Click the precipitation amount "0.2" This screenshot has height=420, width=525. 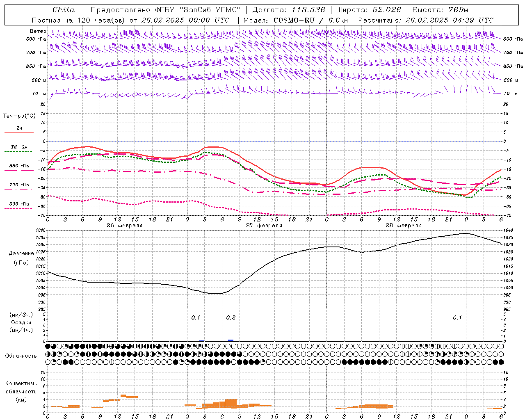231,317
